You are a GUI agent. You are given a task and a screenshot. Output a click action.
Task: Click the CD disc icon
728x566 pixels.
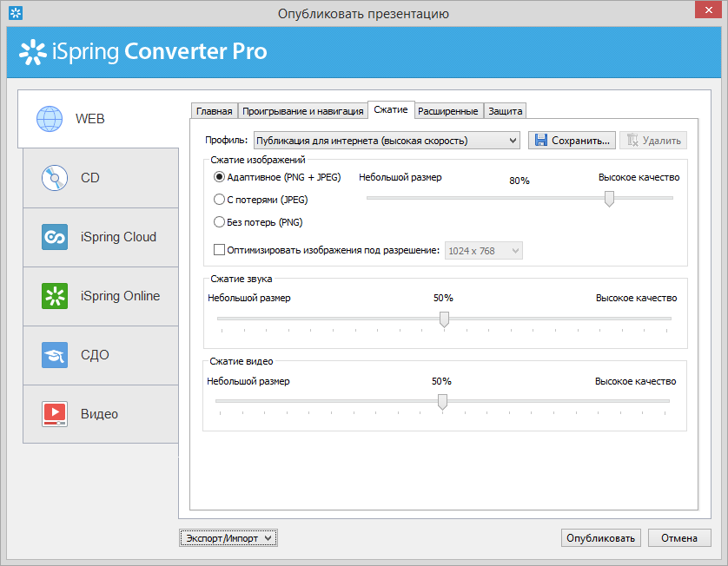(55, 178)
